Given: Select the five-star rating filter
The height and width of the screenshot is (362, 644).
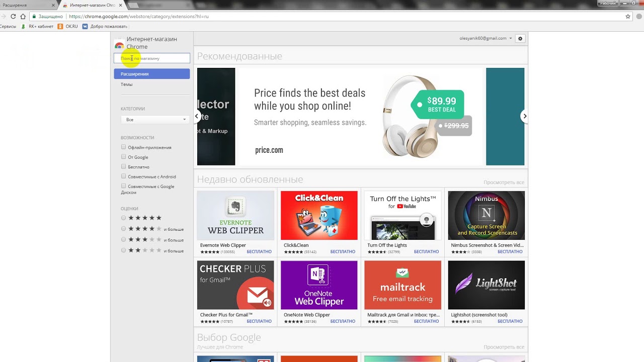Looking at the screenshot, I should point(123,218).
